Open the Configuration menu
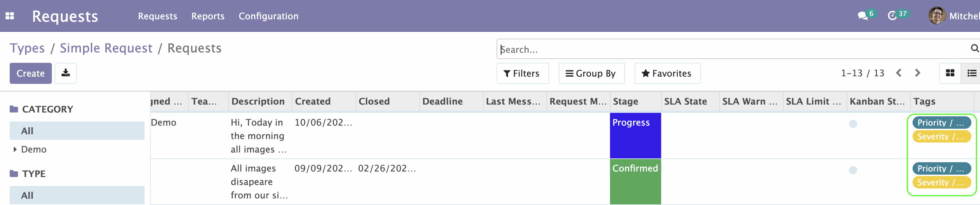The height and width of the screenshot is (205, 980). 268,16
